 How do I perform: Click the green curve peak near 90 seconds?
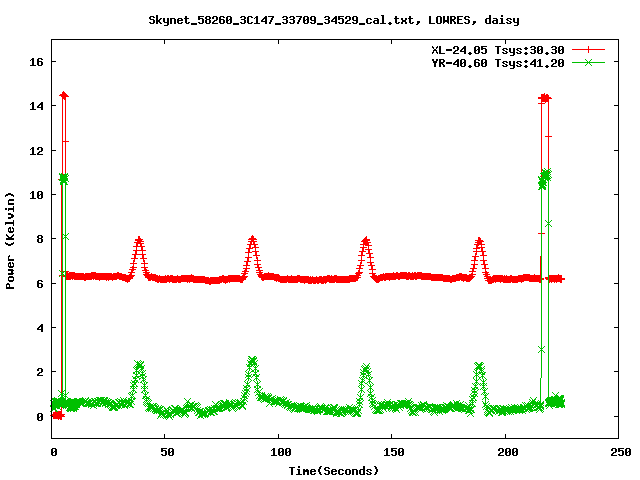tap(253, 360)
